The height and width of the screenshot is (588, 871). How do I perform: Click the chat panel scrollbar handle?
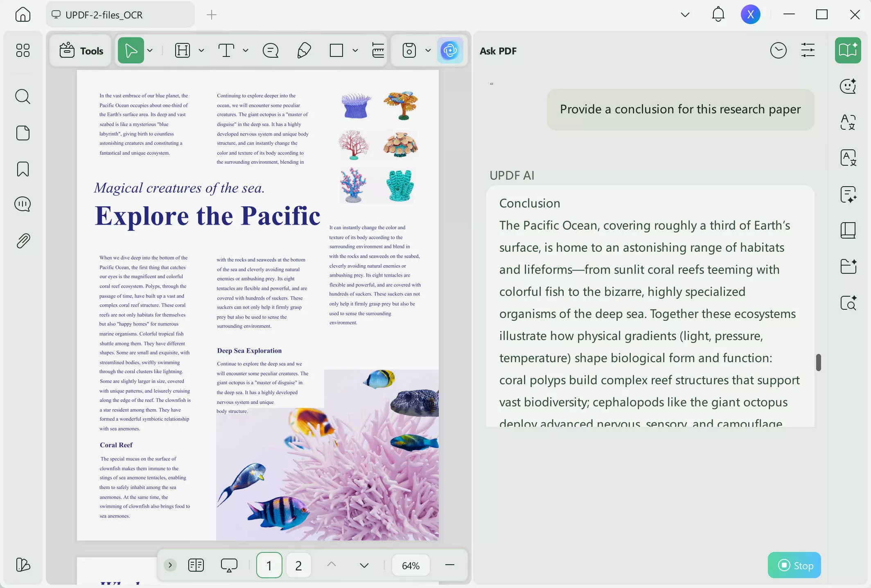818,363
